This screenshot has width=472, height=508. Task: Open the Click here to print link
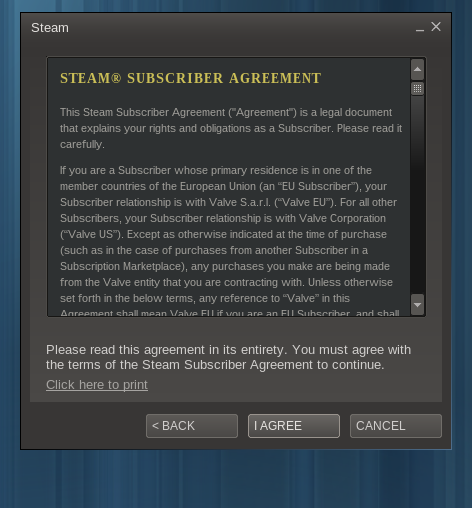[x=97, y=385]
